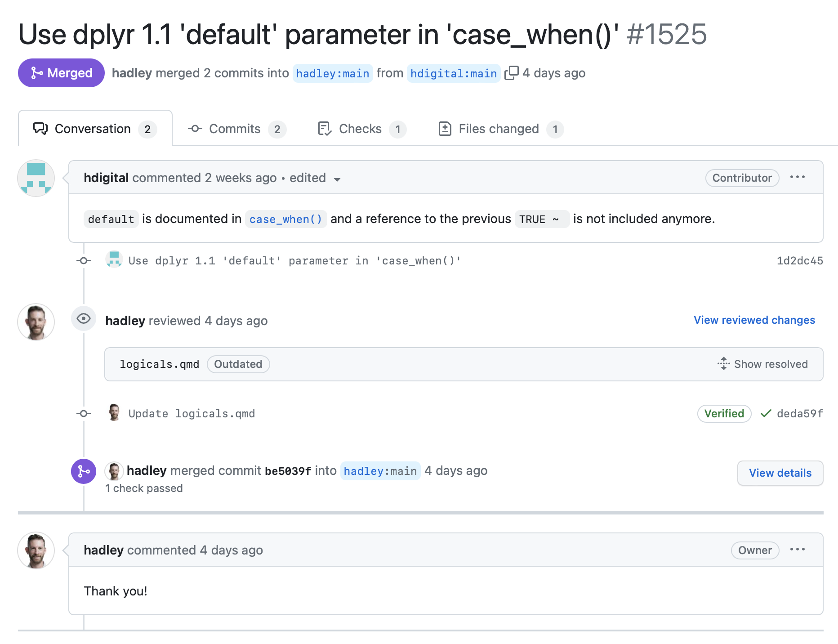Open the case_when() code link
Screen dimensions: 838x644
[x=286, y=219]
